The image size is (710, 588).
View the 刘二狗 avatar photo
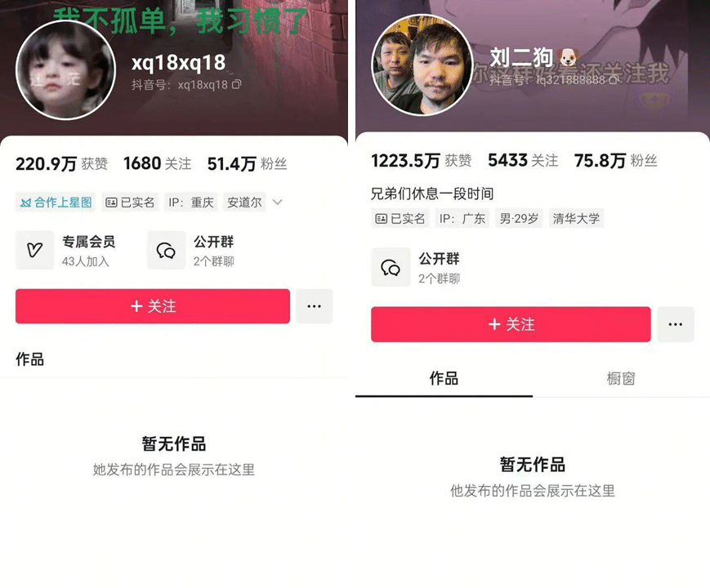(422, 65)
